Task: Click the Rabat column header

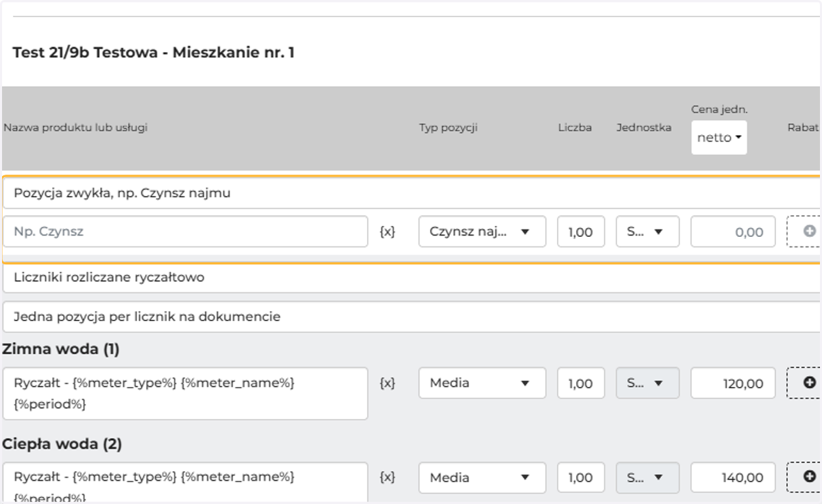Action: pos(804,127)
